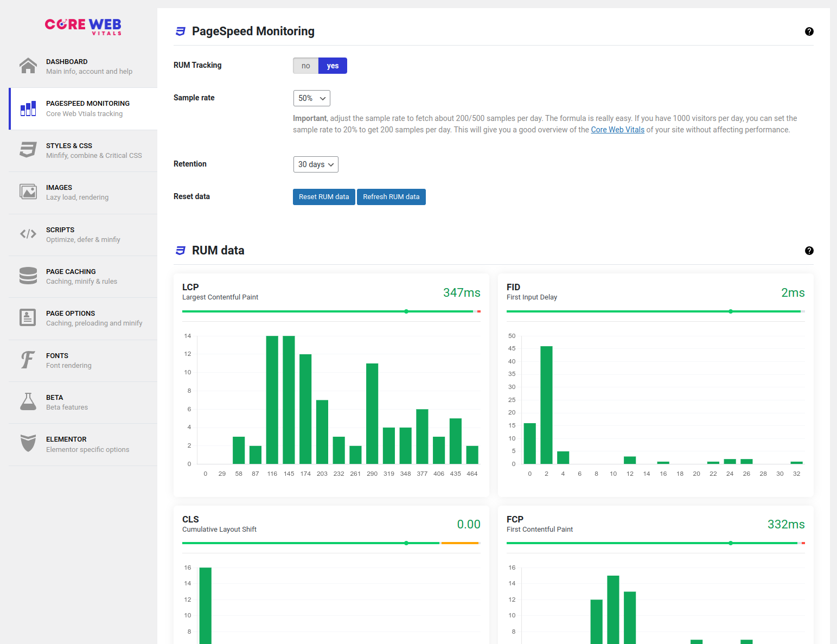This screenshot has height=644, width=837.
Task: Click the Page Caching database icon
Action: click(28, 276)
